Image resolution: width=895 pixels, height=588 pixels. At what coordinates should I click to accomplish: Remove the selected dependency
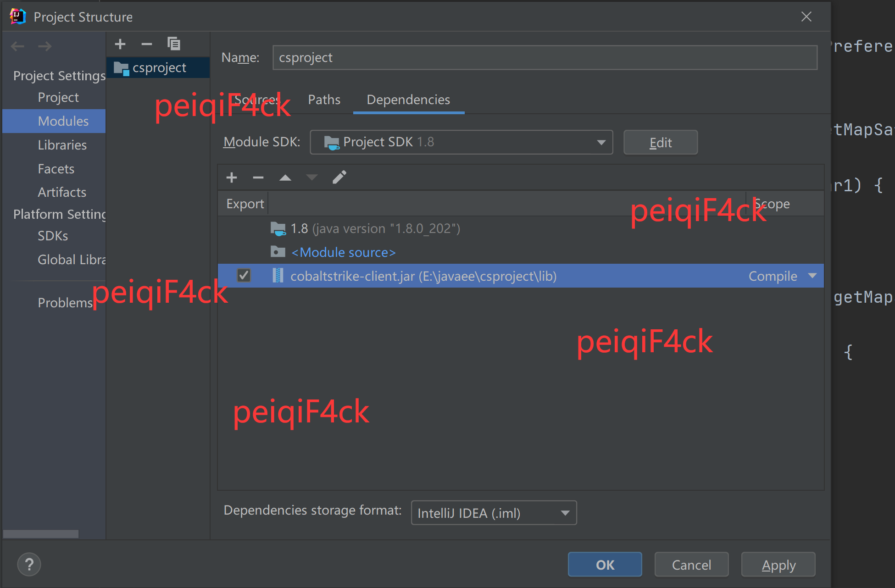258,178
